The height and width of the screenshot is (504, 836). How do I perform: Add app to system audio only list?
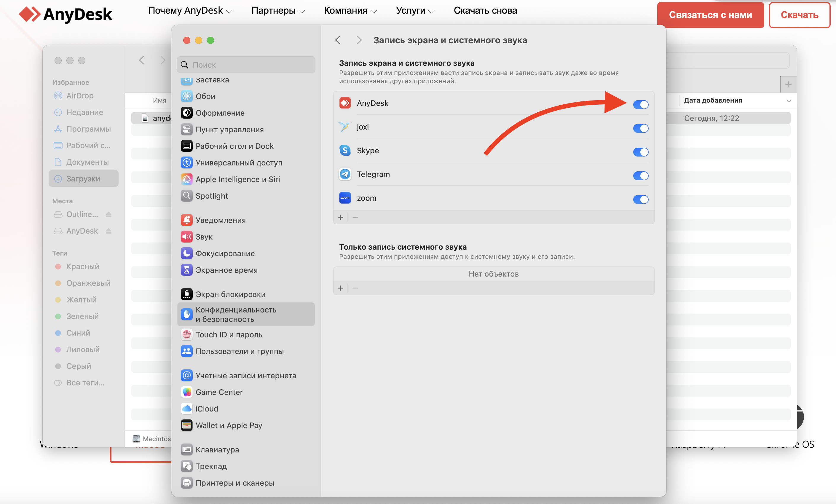[x=340, y=288]
